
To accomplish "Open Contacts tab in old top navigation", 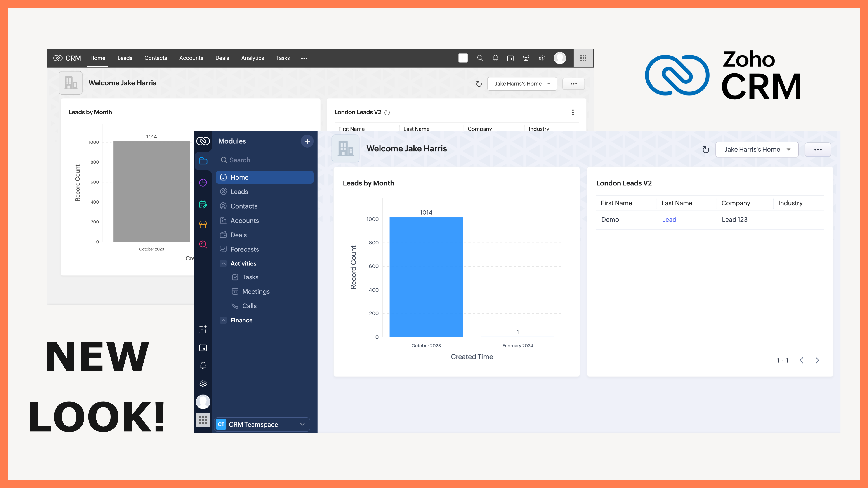I will 156,58.
